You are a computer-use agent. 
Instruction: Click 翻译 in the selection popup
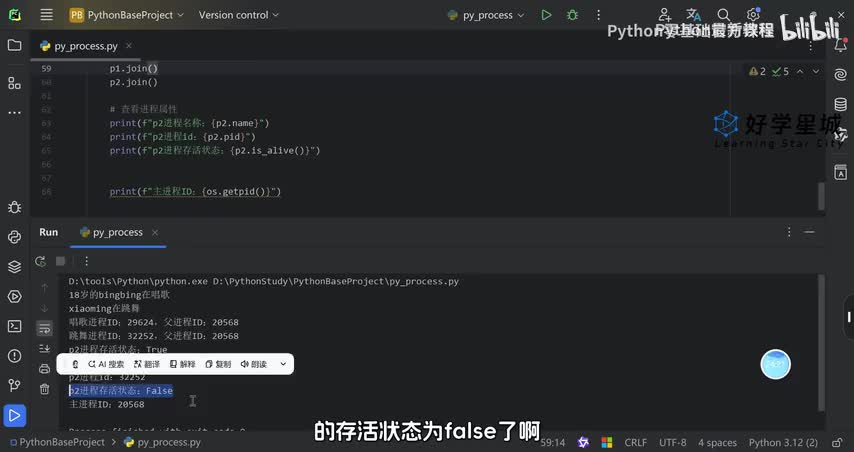147,364
